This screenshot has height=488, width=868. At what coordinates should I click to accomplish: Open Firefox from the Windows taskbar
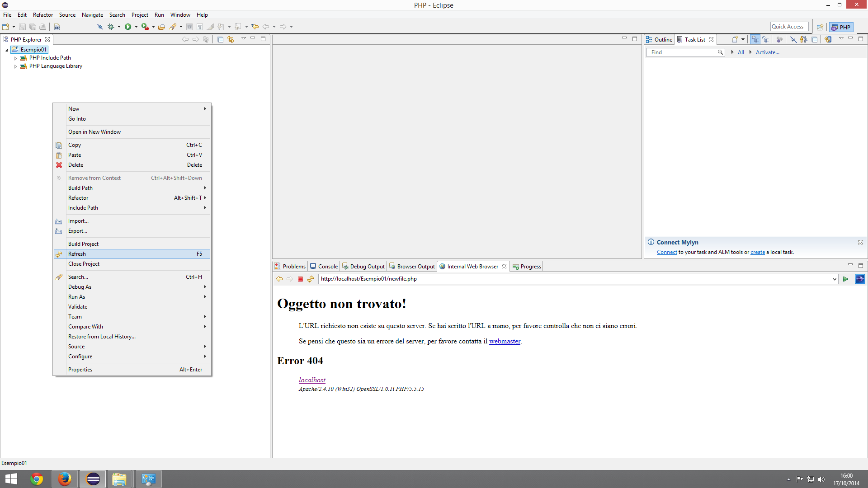pos(65,479)
